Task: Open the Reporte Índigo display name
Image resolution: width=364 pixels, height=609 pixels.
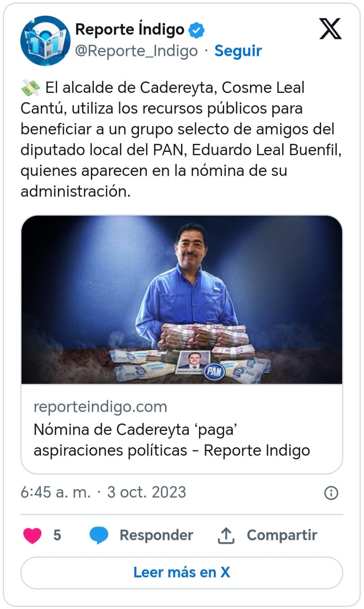Action: [x=130, y=30]
